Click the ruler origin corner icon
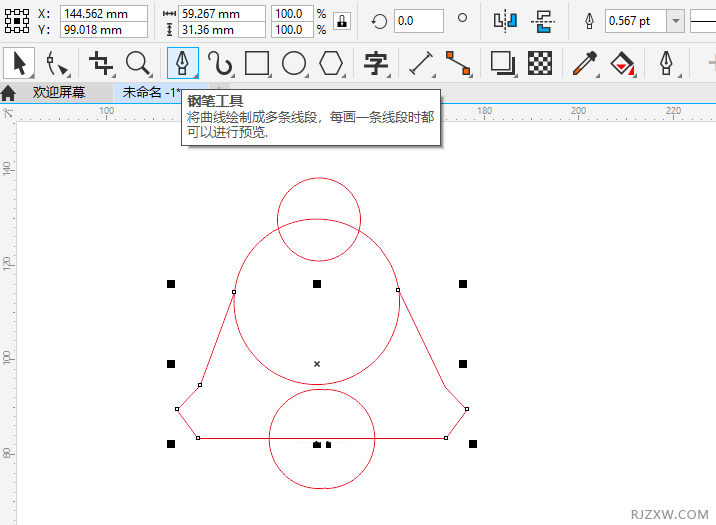Screen dimensions: 716x525 pyautogui.click(x=8, y=113)
